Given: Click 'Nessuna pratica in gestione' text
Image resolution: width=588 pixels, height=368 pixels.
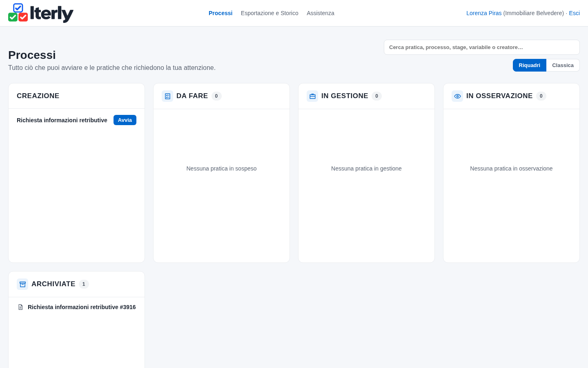Looking at the screenshot, I should coord(366,168).
